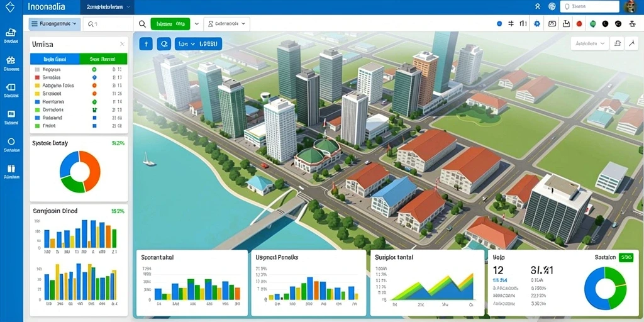Click the area chart in the Suripiot card

point(431,287)
